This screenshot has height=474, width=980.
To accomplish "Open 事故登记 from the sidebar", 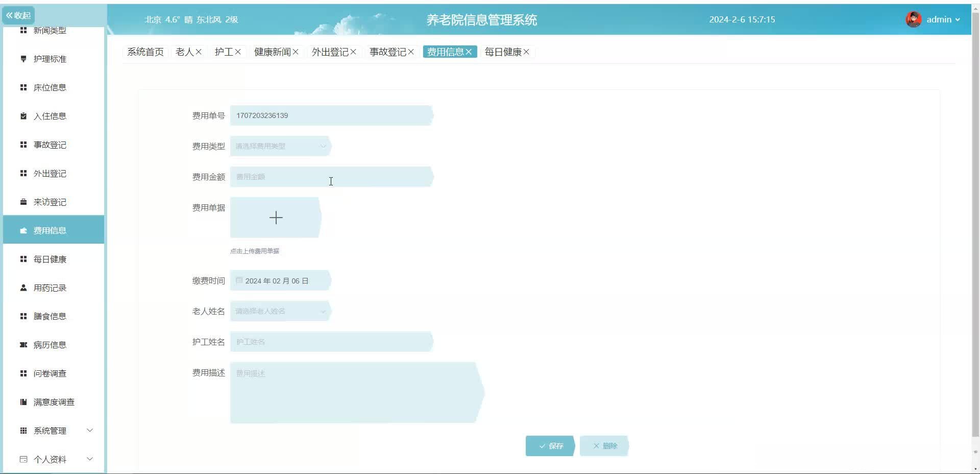I will pyautogui.click(x=23, y=145).
